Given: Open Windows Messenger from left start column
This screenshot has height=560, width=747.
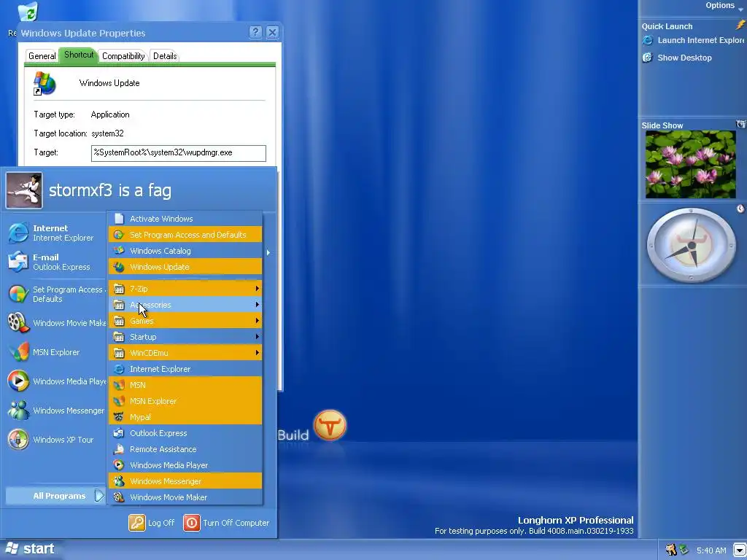Looking at the screenshot, I should [x=55, y=411].
